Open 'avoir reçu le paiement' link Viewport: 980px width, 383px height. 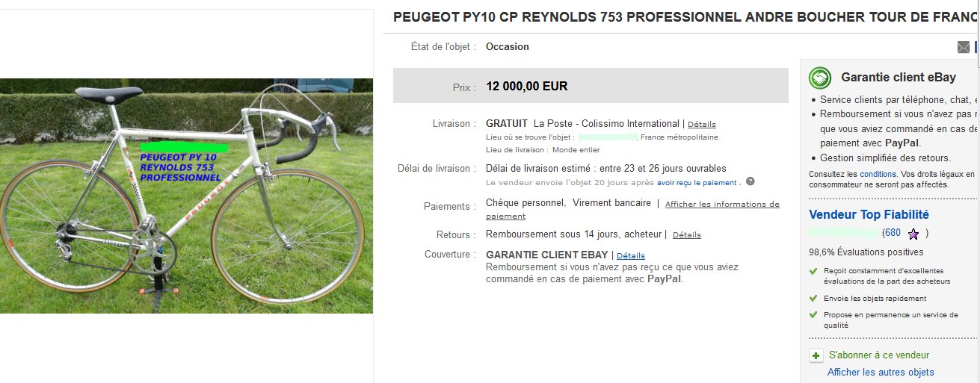696,182
